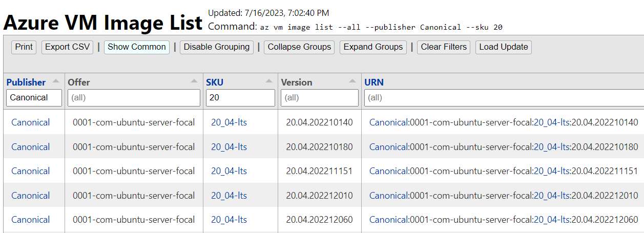Click Disable Grouping button
The width and height of the screenshot is (644, 233).
217,47
